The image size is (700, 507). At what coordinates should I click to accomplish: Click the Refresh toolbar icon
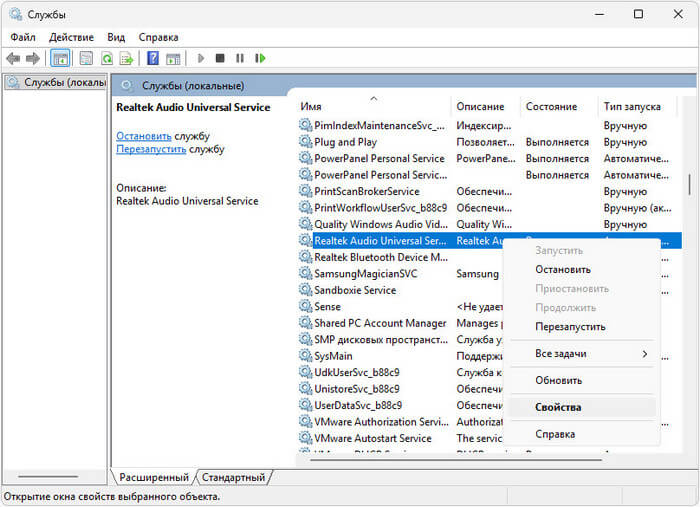(x=106, y=59)
